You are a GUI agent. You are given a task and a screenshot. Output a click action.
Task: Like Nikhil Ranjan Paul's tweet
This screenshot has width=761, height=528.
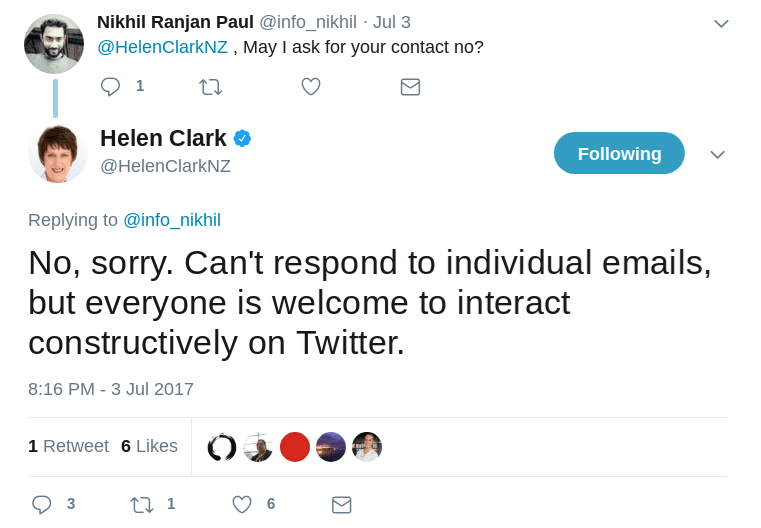click(x=311, y=87)
